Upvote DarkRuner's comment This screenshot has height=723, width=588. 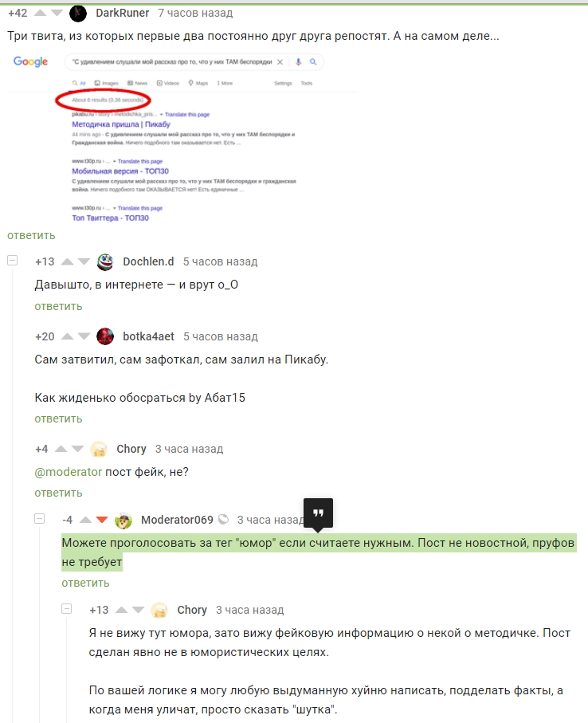[41, 13]
